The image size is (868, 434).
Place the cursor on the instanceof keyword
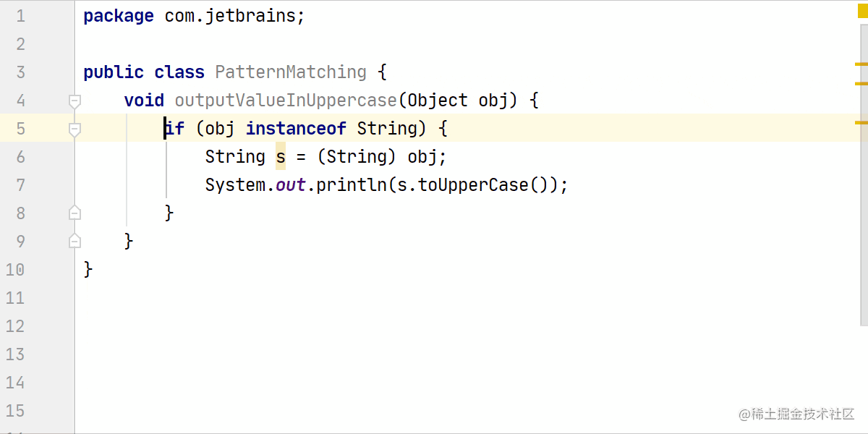[296, 129]
